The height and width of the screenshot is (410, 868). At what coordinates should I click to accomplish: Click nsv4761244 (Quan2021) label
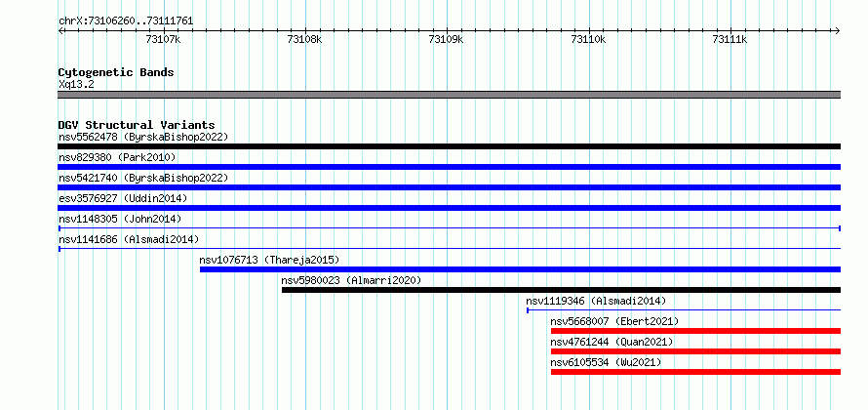point(612,342)
